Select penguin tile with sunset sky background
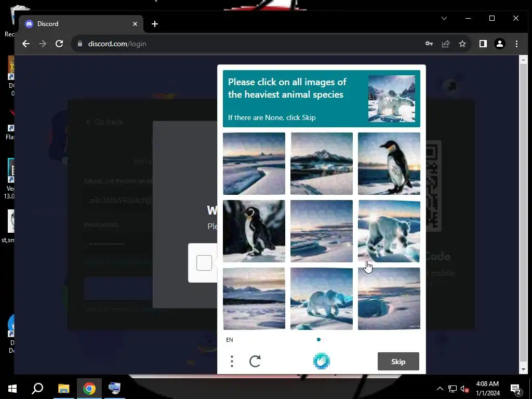This screenshot has width=532, height=399. [x=389, y=164]
